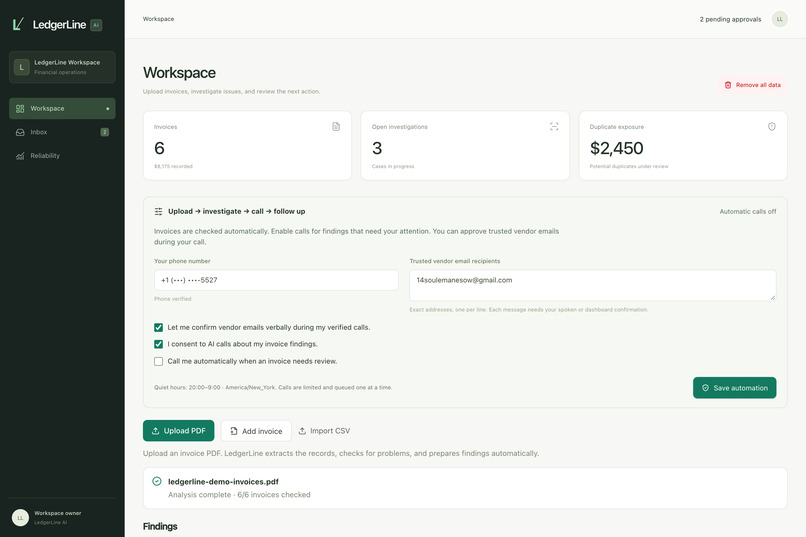Click Save automation button
Screen dimensions: 806x537
click(x=735, y=388)
